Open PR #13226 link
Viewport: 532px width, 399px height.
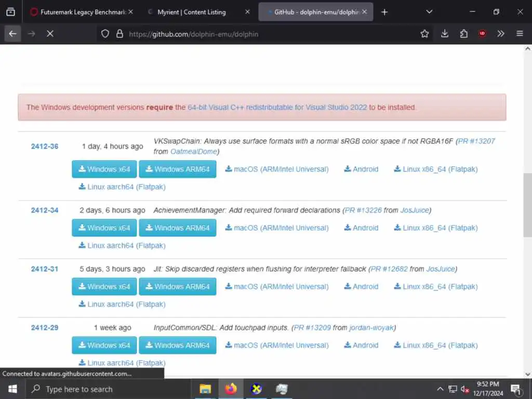[363, 210]
